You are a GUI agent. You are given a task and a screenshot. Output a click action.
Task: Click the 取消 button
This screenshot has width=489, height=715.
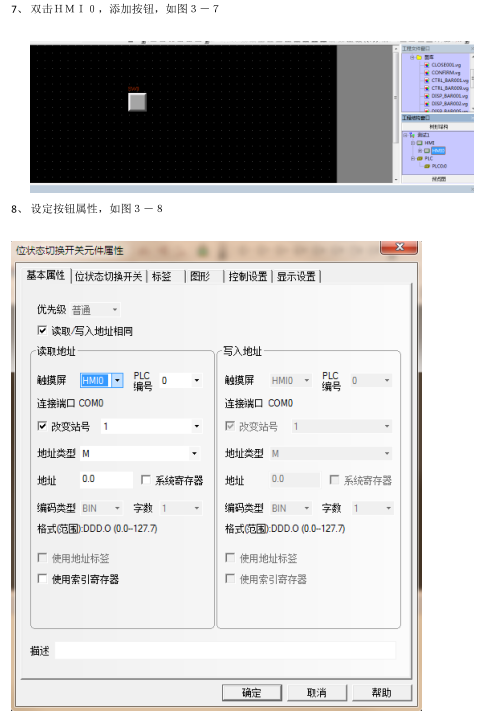(317, 693)
